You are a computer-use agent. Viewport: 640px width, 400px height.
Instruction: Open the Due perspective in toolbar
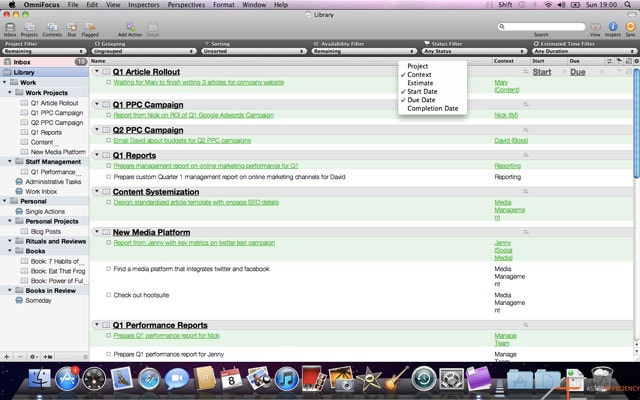click(71, 28)
